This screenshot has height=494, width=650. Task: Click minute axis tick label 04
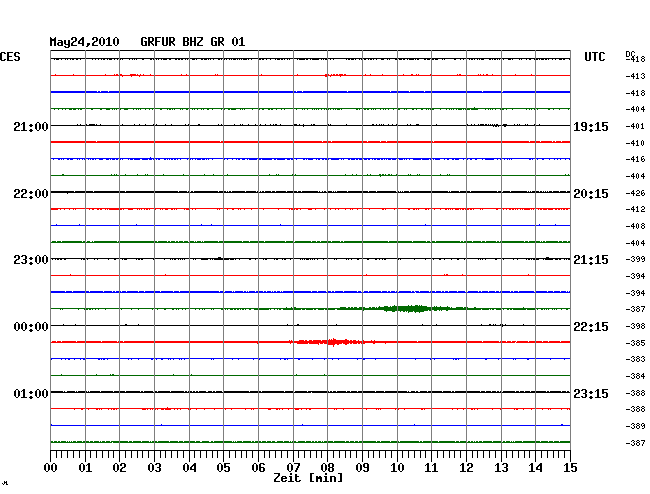point(189,468)
